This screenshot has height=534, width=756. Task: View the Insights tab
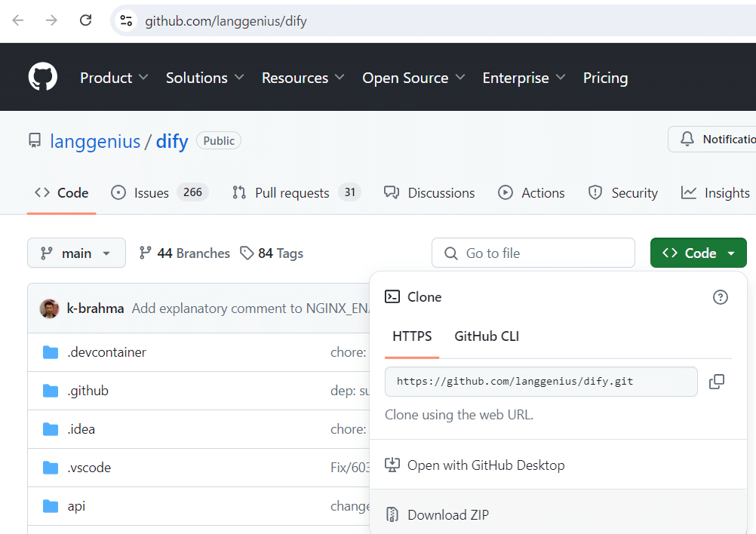(x=716, y=193)
